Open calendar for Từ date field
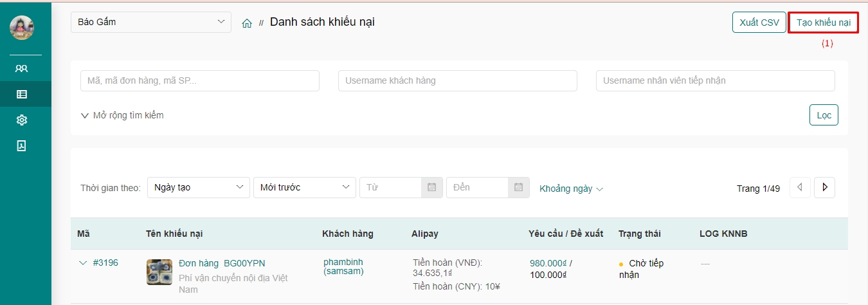This screenshot has width=868, height=305. click(x=431, y=187)
